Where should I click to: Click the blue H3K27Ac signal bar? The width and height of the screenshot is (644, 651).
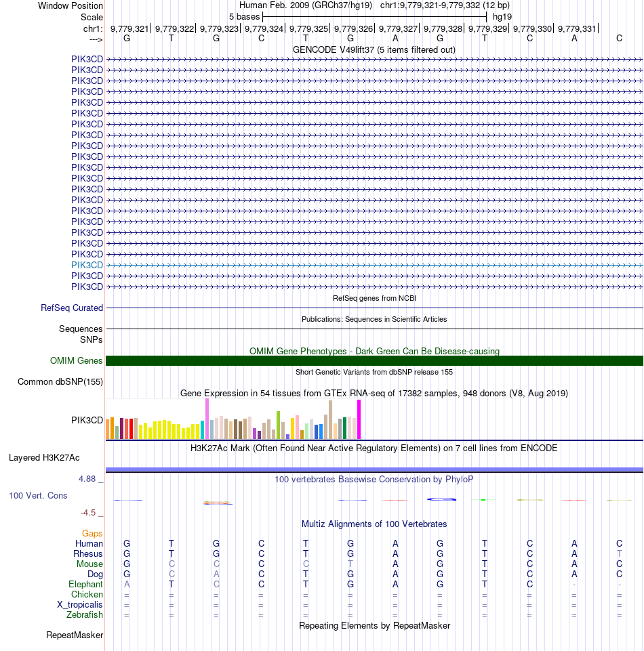[374, 469]
